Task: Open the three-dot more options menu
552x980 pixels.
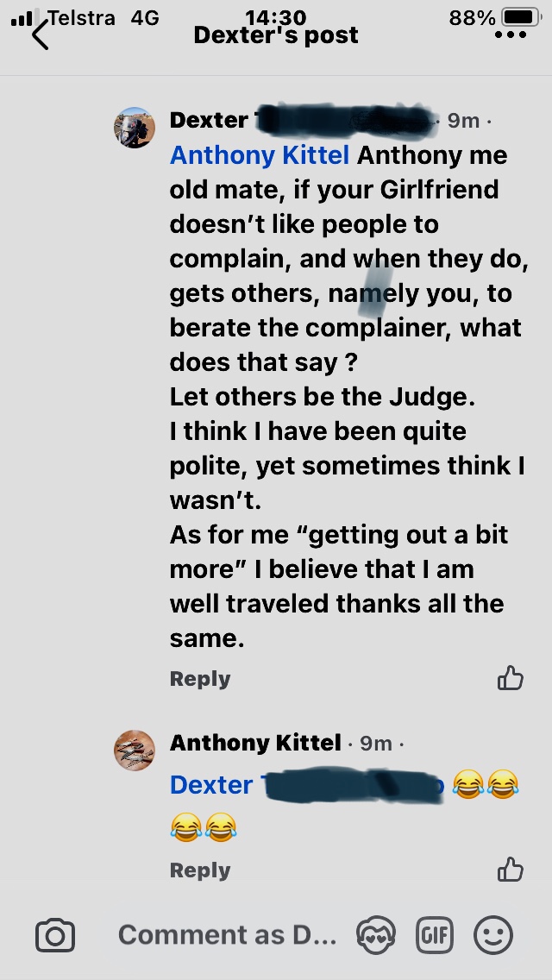Action: pos(510,35)
